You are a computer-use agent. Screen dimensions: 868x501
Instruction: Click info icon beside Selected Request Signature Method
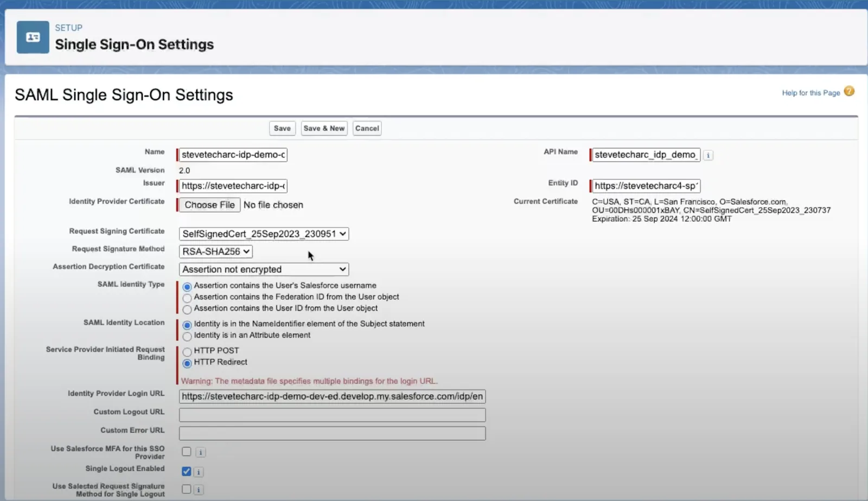point(199,490)
